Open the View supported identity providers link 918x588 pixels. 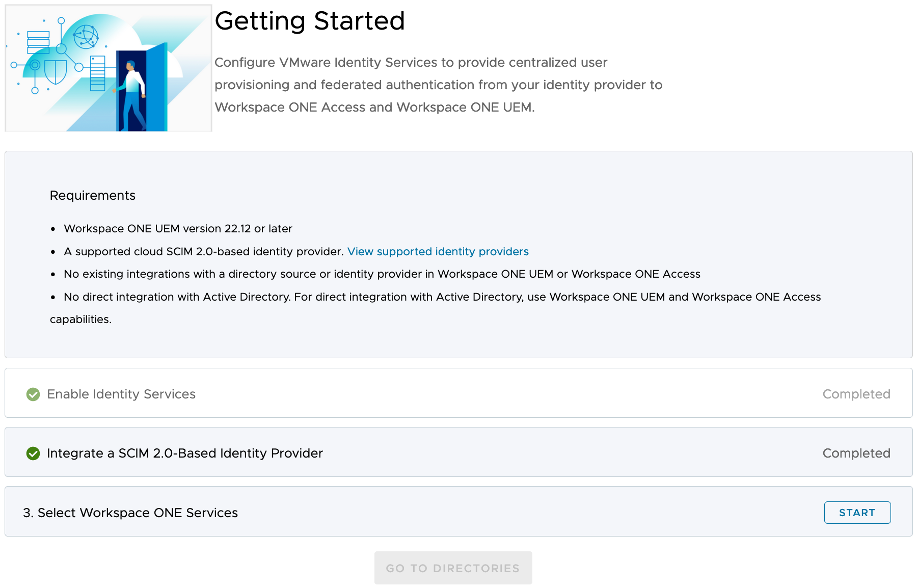pyautogui.click(x=438, y=252)
